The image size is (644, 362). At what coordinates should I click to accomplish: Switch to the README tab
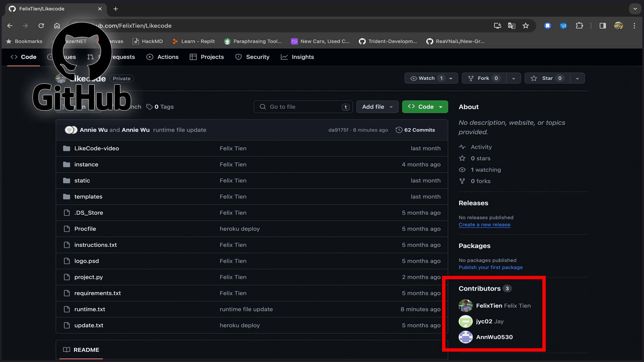pos(81,350)
